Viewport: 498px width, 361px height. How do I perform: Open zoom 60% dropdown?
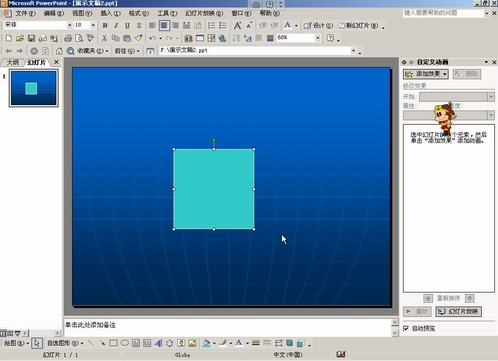[318, 38]
